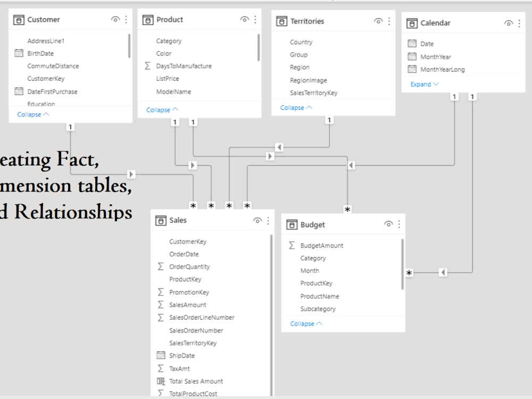
Task: Open more options menu for Budget table
Action: (x=400, y=224)
